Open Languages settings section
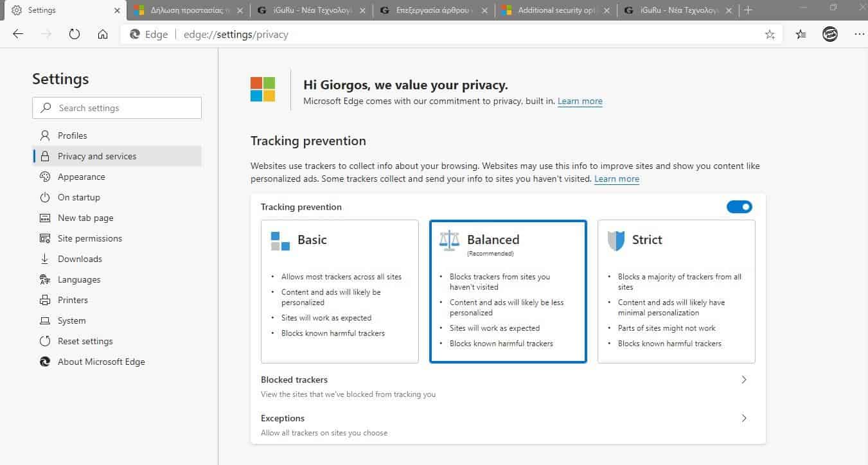 [x=117, y=279]
